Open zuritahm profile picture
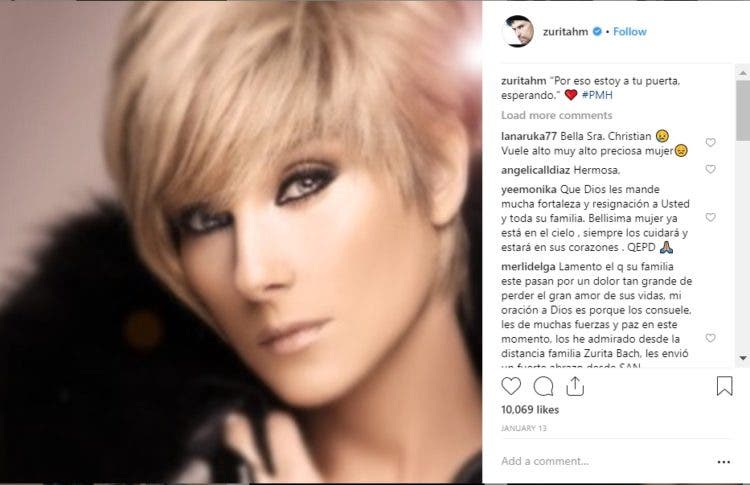The height and width of the screenshot is (485, 750). [x=518, y=32]
